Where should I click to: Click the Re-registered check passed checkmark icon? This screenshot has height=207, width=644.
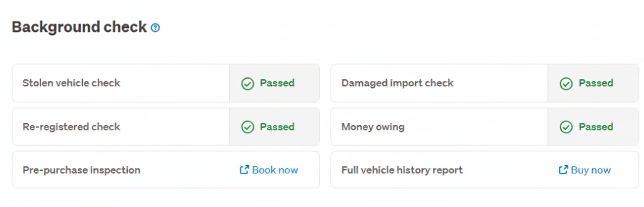(x=248, y=127)
